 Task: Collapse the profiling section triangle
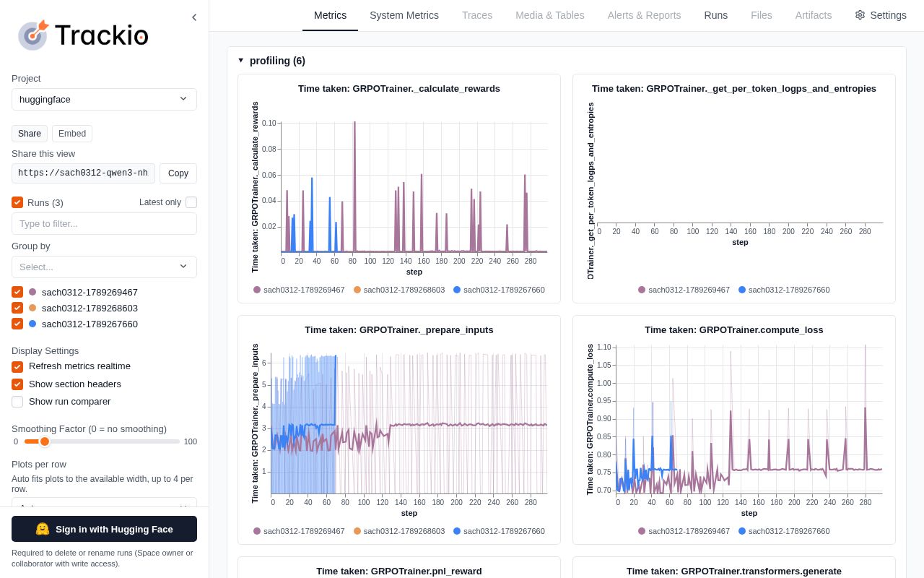point(241,61)
